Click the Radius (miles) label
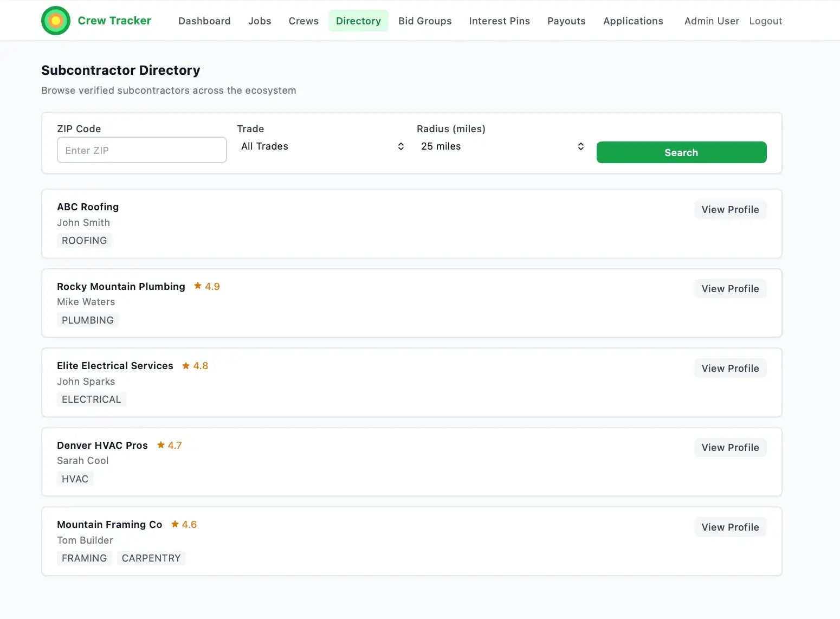Image resolution: width=840 pixels, height=619 pixels. [x=451, y=128]
